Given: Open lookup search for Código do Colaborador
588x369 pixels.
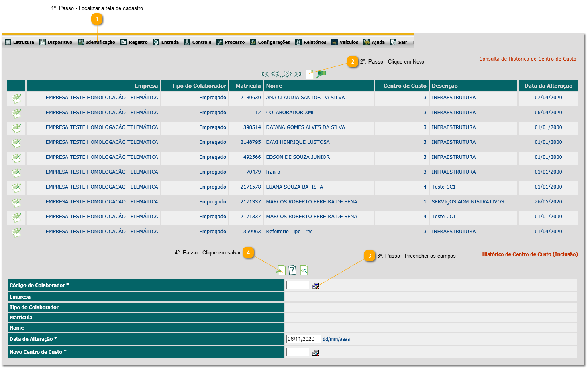Looking at the screenshot, I should 316,286.
